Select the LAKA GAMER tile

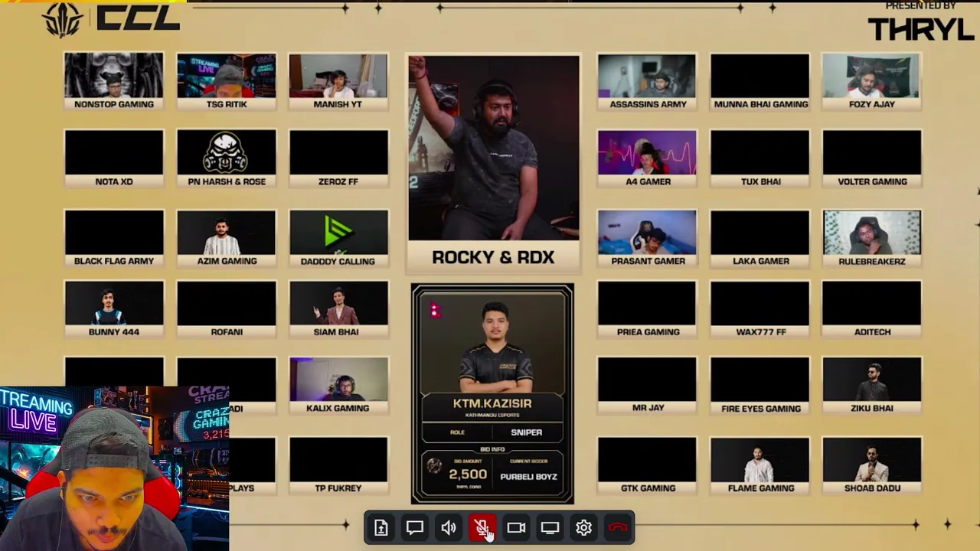coord(760,238)
